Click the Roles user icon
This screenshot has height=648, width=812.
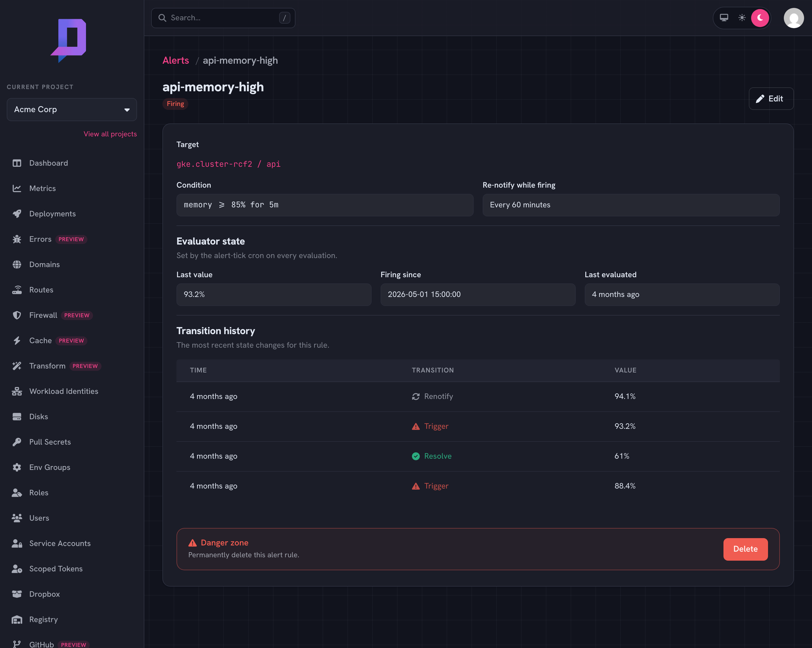coord(17,492)
